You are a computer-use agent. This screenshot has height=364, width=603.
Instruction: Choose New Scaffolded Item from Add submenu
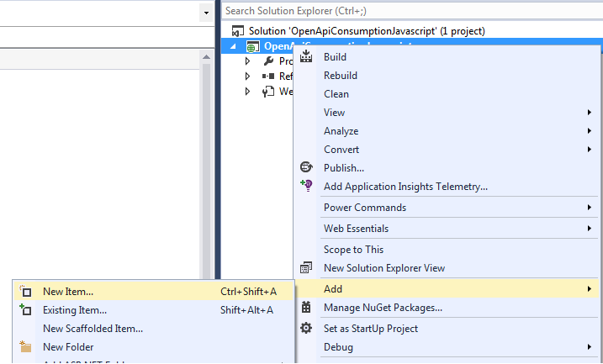[x=93, y=329]
